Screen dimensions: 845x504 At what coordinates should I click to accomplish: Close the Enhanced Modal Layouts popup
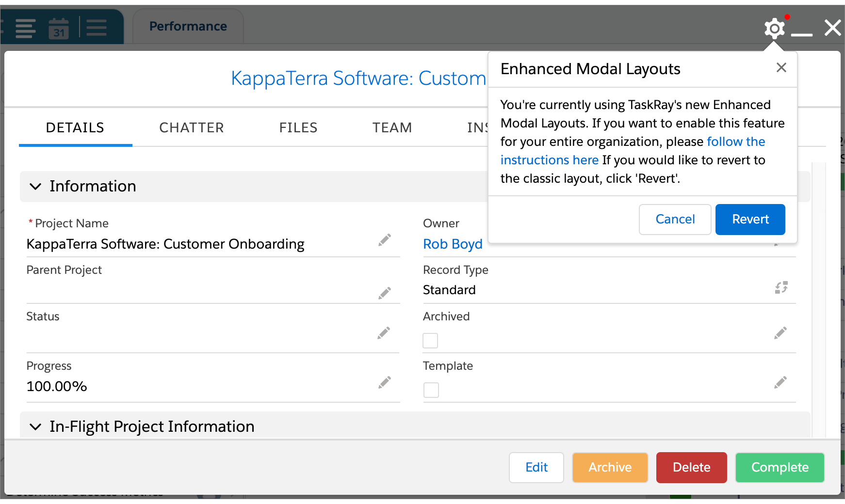coord(781,67)
